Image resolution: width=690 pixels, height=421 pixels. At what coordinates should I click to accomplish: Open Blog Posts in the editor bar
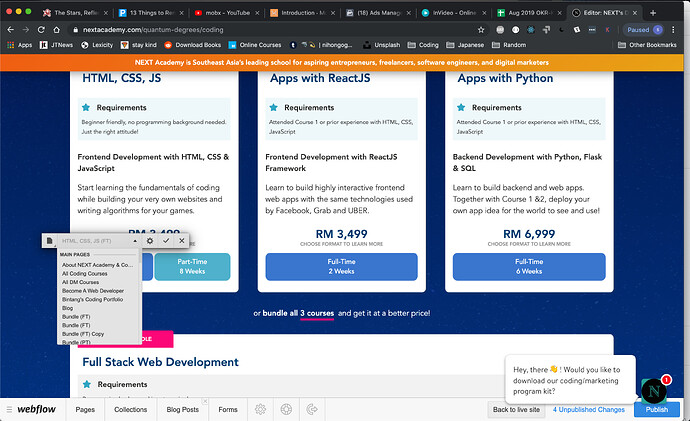[183, 410]
